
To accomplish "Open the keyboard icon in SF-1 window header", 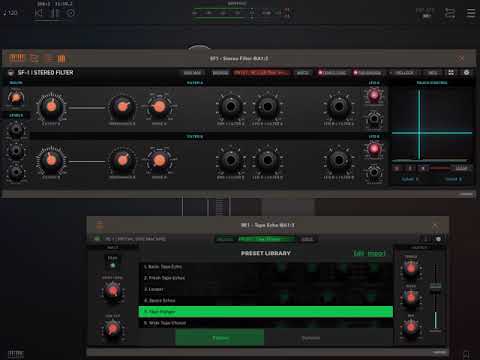I will (x=16, y=58).
